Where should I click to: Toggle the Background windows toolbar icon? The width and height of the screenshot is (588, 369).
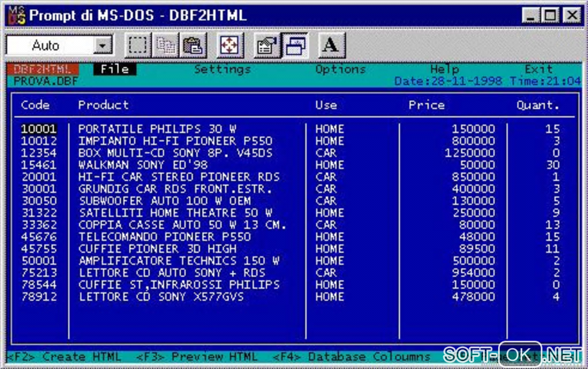(295, 46)
